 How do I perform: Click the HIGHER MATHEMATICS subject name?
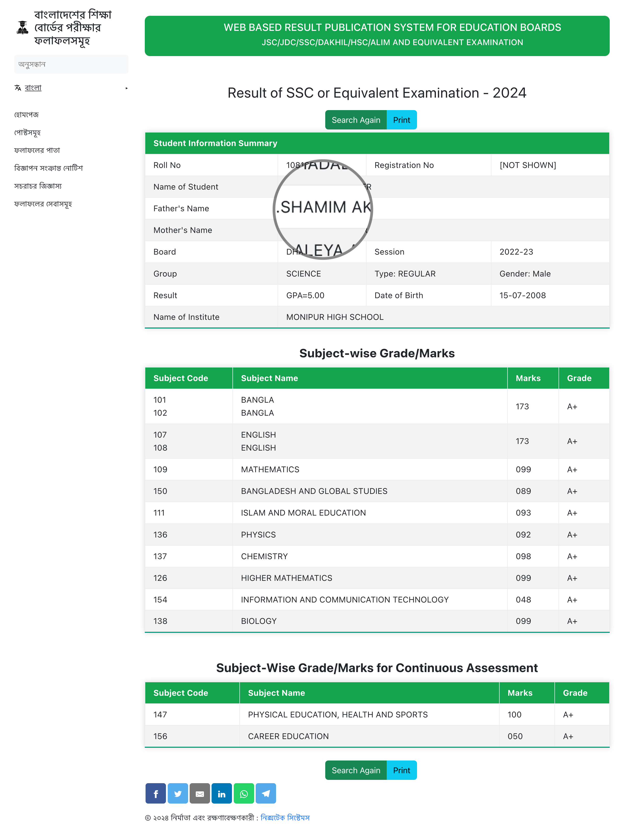click(x=287, y=578)
